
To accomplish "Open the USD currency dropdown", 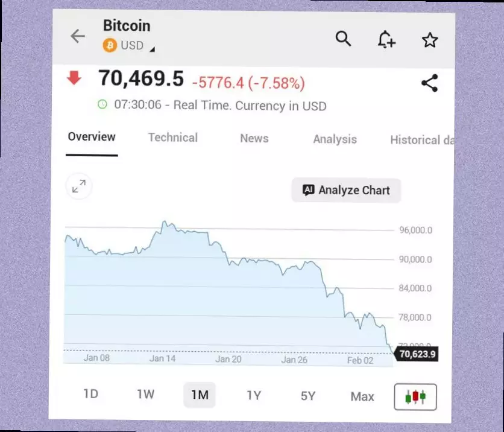I will coord(152,48).
